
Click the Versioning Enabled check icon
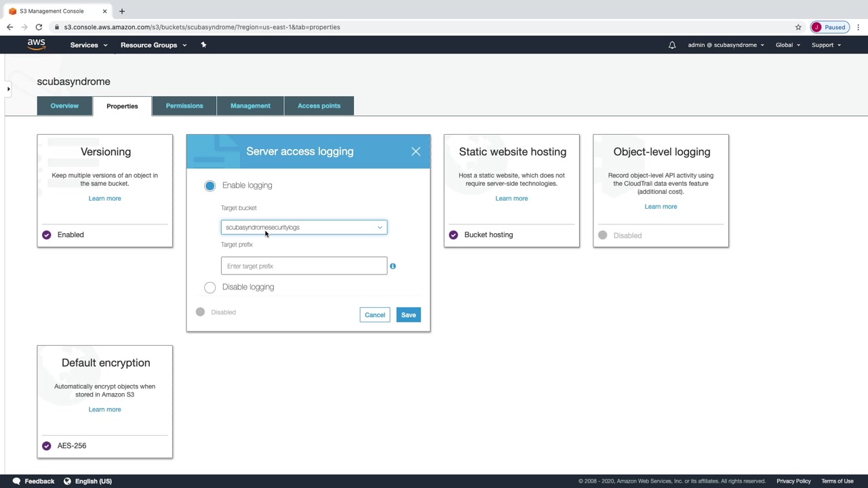[46, 235]
